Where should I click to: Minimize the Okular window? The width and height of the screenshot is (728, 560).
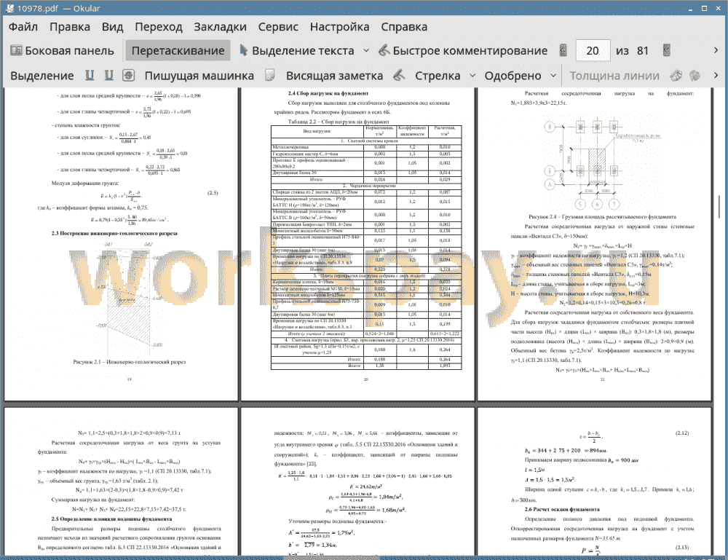[x=691, y=8]
